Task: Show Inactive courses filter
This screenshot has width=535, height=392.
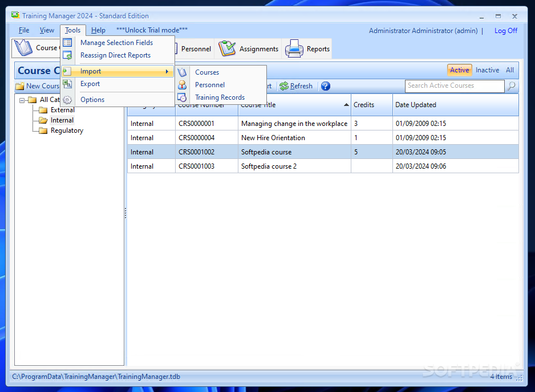Action: [x=487, y=70]
